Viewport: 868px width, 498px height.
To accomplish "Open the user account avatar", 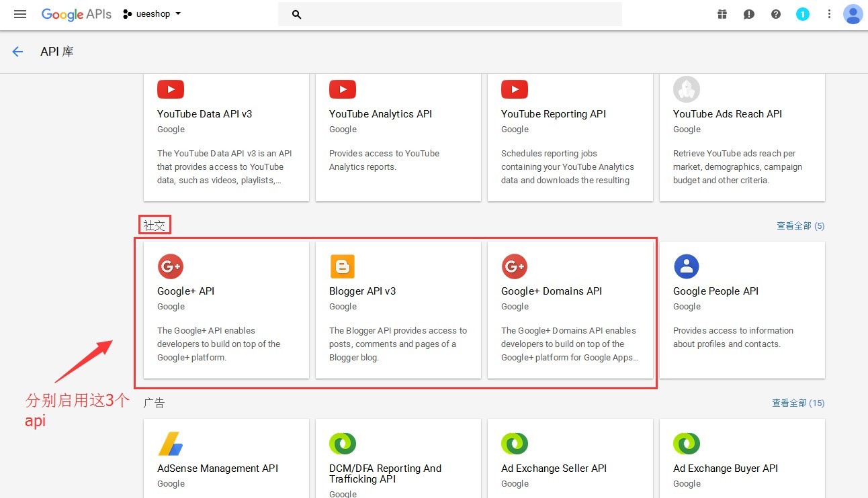I will pos(853,14).
